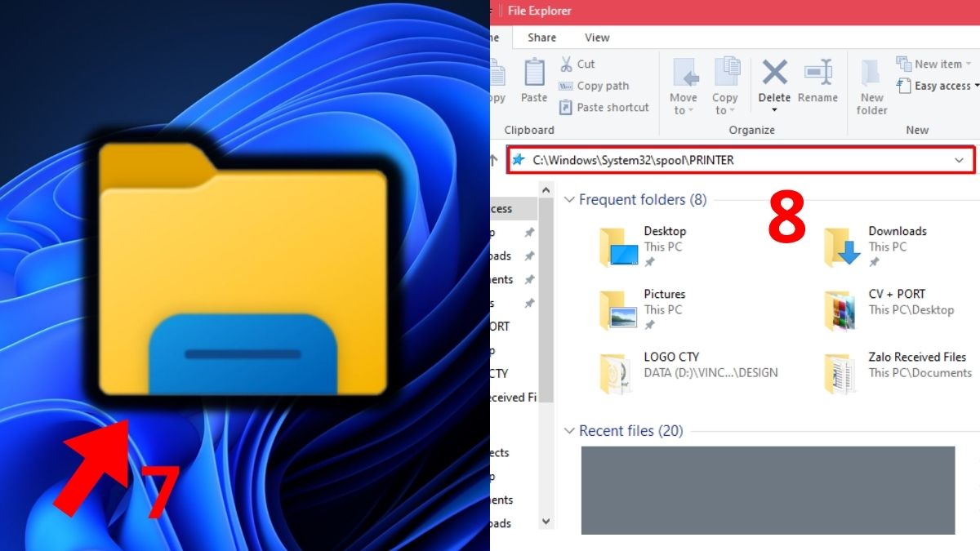Click the blue star address bar icon
The image size is (980, 551).
coord(518,160)
